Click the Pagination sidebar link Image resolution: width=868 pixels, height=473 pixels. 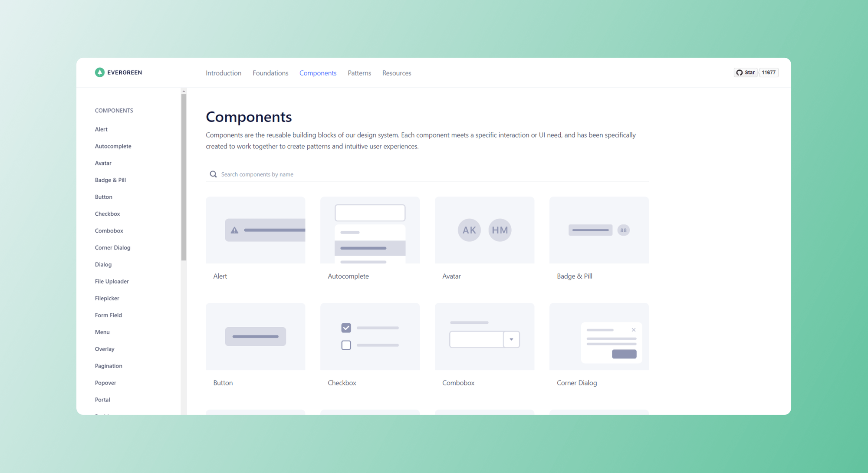click(x=108, y=366)
